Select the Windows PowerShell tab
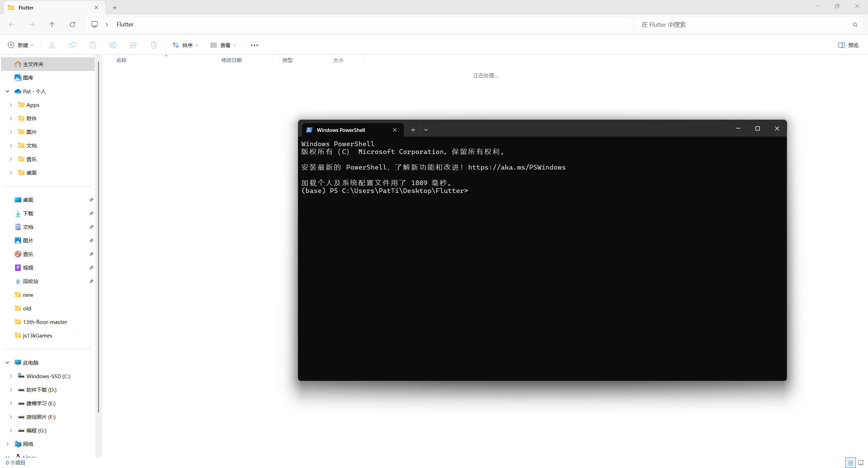Screen dimensions: 868x468 353,130
